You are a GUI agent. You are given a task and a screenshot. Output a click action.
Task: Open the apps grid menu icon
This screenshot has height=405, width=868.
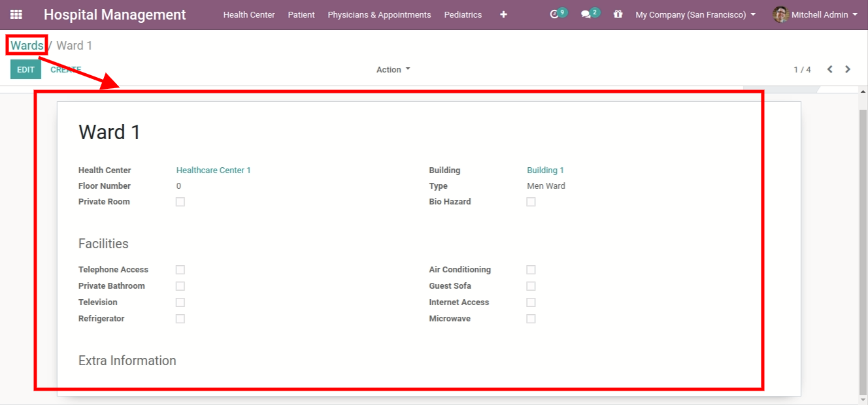[16, 14]
